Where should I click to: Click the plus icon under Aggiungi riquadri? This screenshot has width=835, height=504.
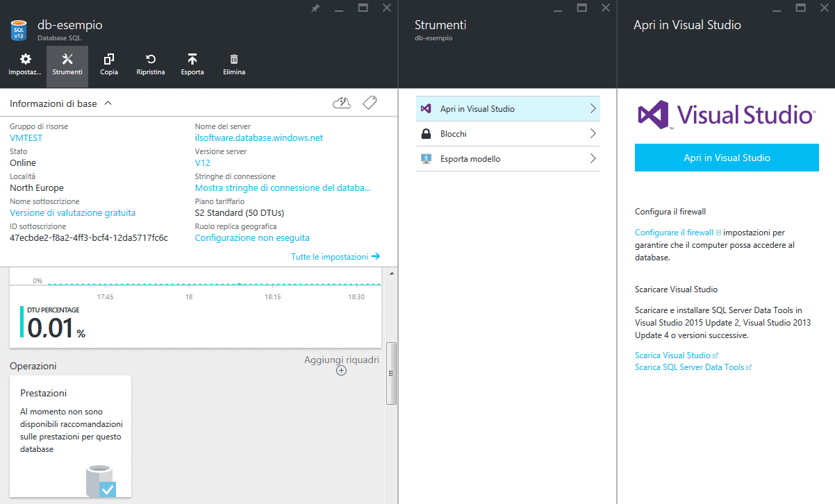tap(341, 371)
